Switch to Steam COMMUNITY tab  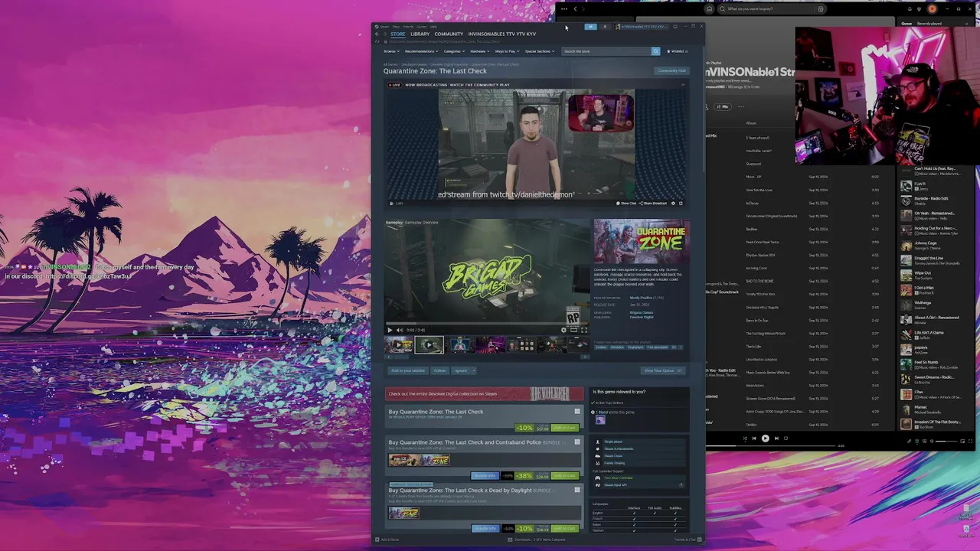pos(449,34)
